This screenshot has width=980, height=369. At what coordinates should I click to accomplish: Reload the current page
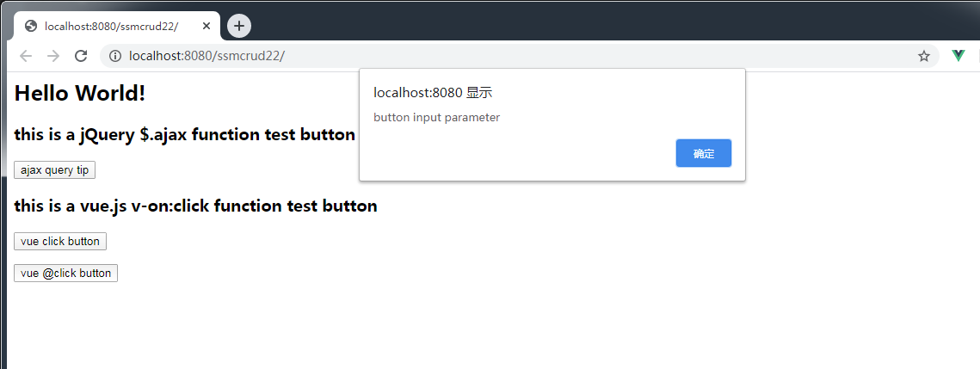point(81,56)
